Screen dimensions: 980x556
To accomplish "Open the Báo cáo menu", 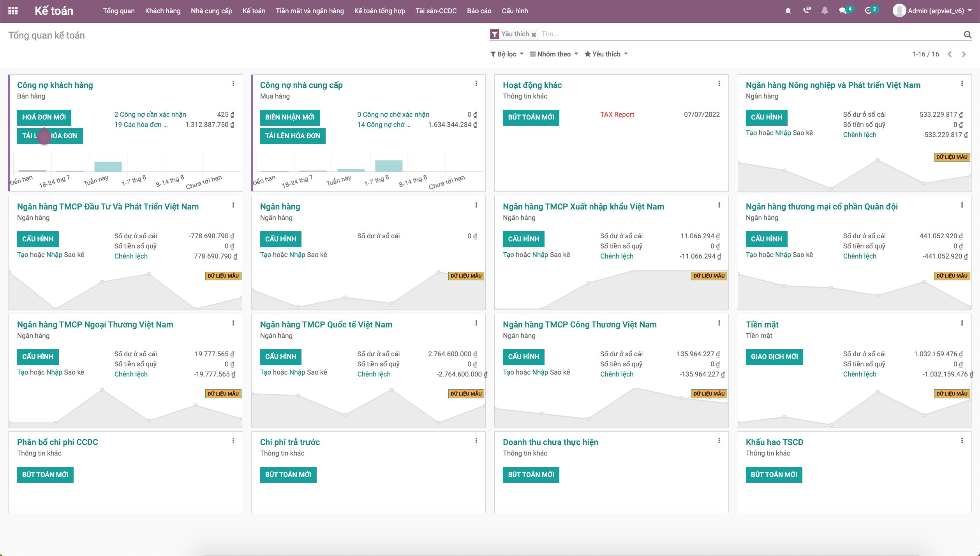I will pyautogui.click(x=479, y=11).
